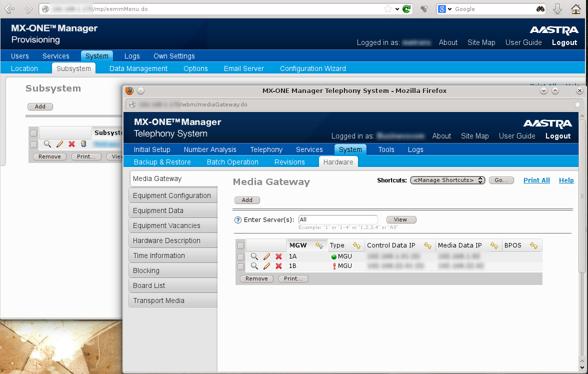This screenshot has width=588, height=374.
Task: Open Data Management in Provisioning window
Action: [x=138, y=68]
